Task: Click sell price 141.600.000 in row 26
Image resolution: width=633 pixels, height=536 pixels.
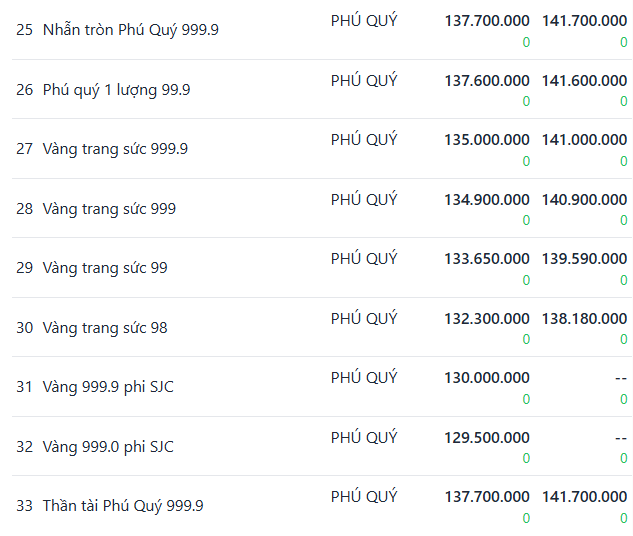Action: tap(584, 81)
